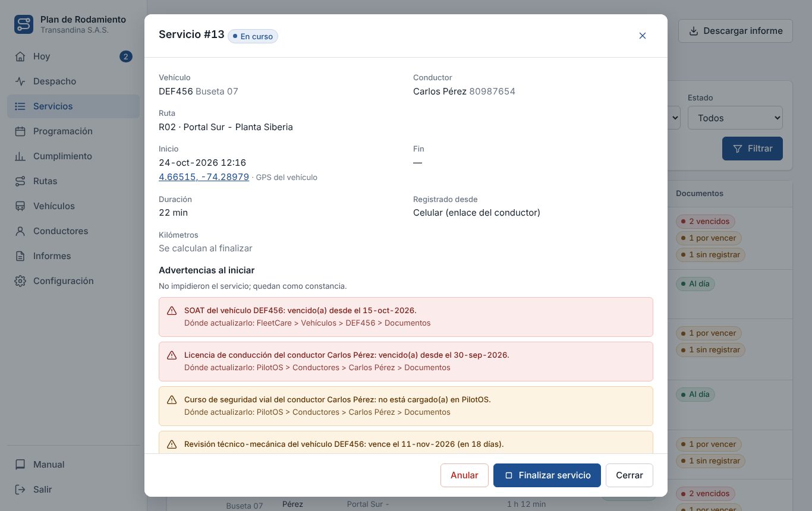Screen dimensions: 812x511
Task: Click the Salir logout icon
Action: tap(20, 490)
